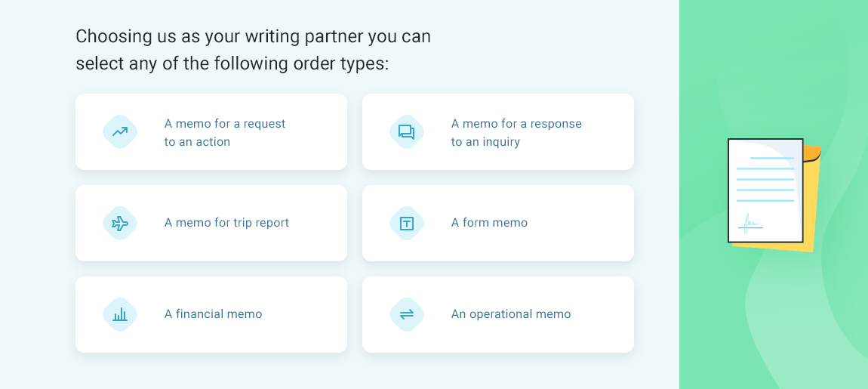Open the 'An operational memo' label
The image size is (868, 389).
coord(510,314)
